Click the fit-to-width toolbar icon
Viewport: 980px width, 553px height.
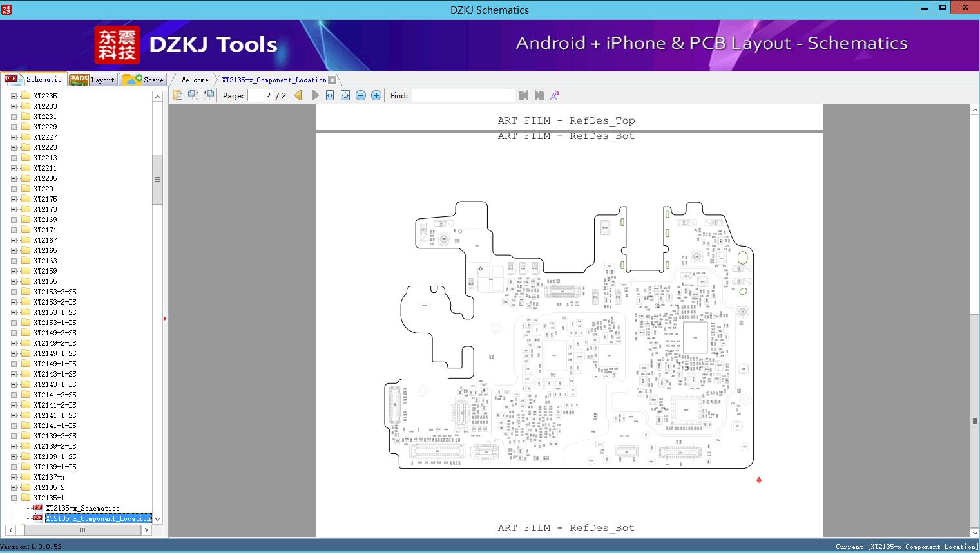coord(330,95)
